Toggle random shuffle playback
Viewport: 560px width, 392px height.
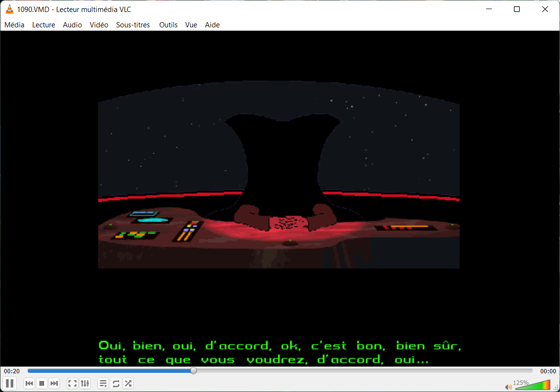(128, 383)
